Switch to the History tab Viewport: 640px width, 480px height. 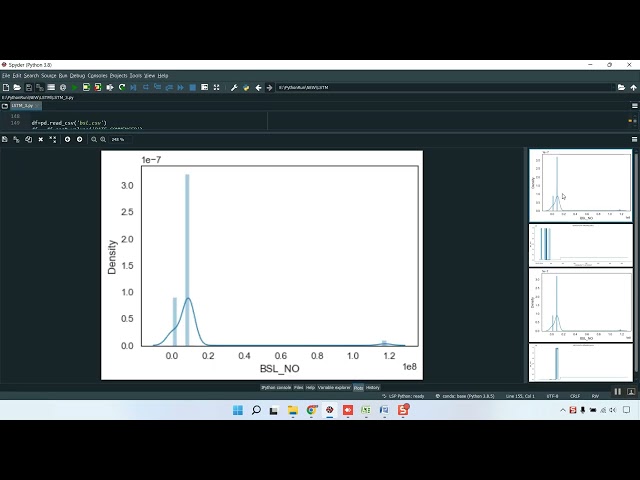[x=373, y=387]
